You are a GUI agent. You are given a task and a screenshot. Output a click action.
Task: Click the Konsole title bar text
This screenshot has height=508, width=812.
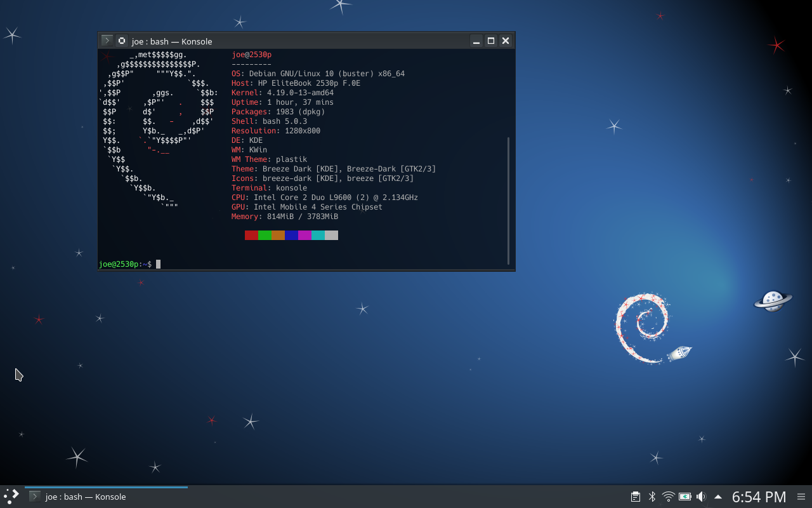pyautogui.click(x=172, y=41)
